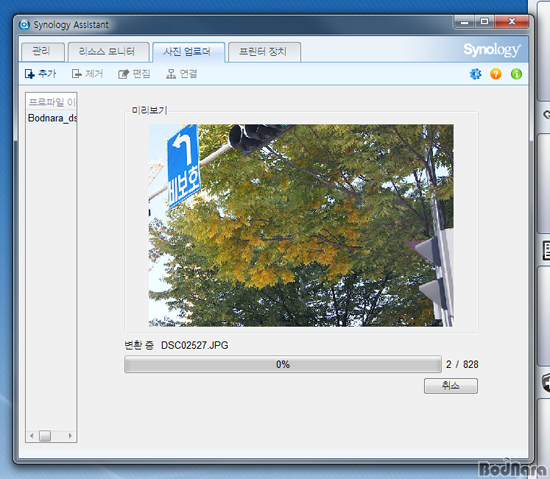The width and height of the screenshot is (550, 479).
Task: Click the Synology logo
Action: point(491,50)
